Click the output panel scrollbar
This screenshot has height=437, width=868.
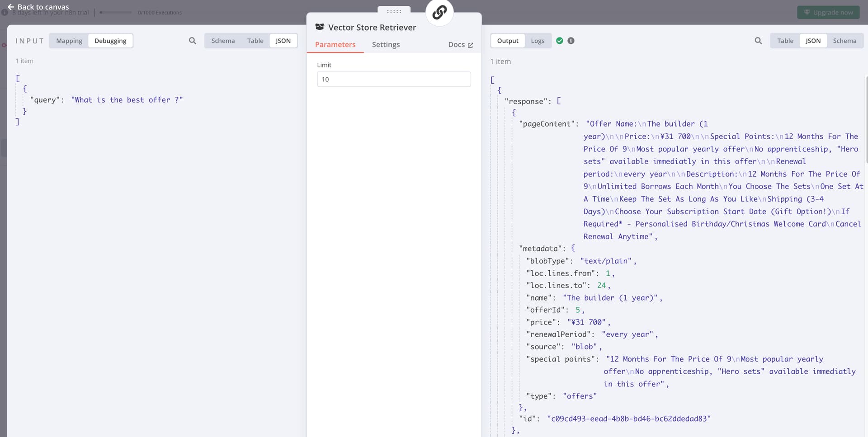tap(867, 120)
